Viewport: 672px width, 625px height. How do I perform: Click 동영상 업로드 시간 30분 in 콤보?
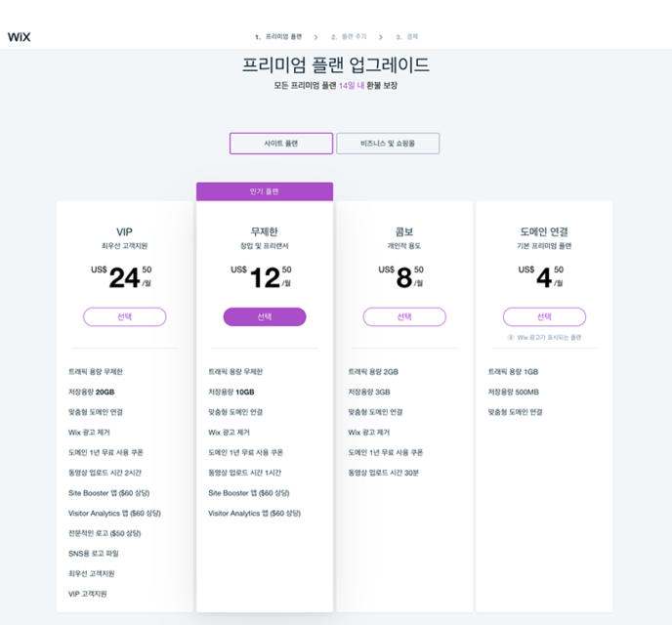[x=385, y=473]
